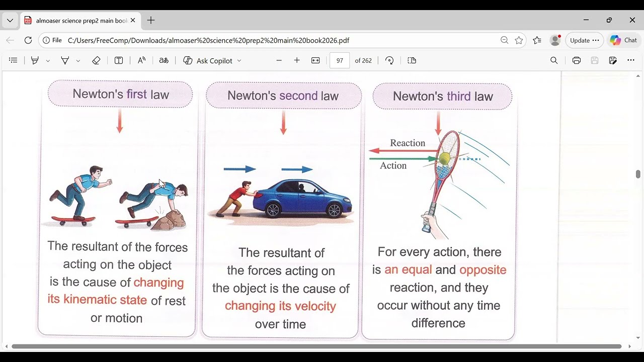Select the Draw pen tool
The height and width of the screenshot is (362, 644).
click(x=65, y=60)
